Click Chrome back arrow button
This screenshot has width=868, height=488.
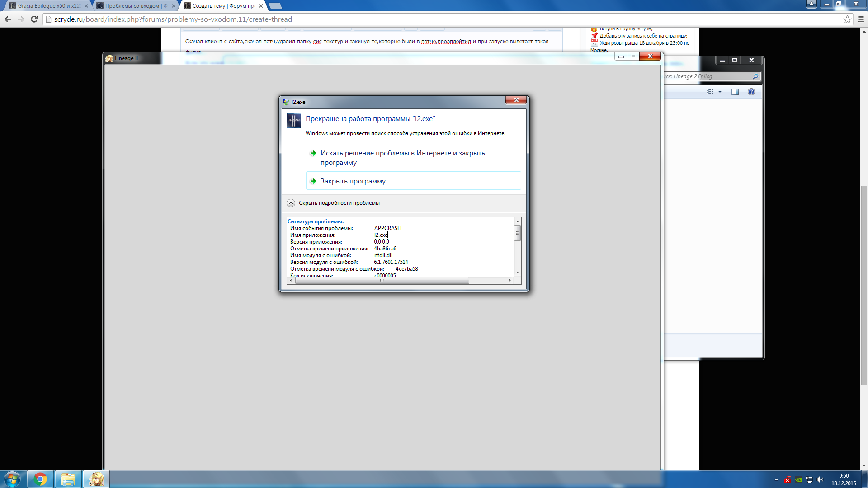click(8, 19)
